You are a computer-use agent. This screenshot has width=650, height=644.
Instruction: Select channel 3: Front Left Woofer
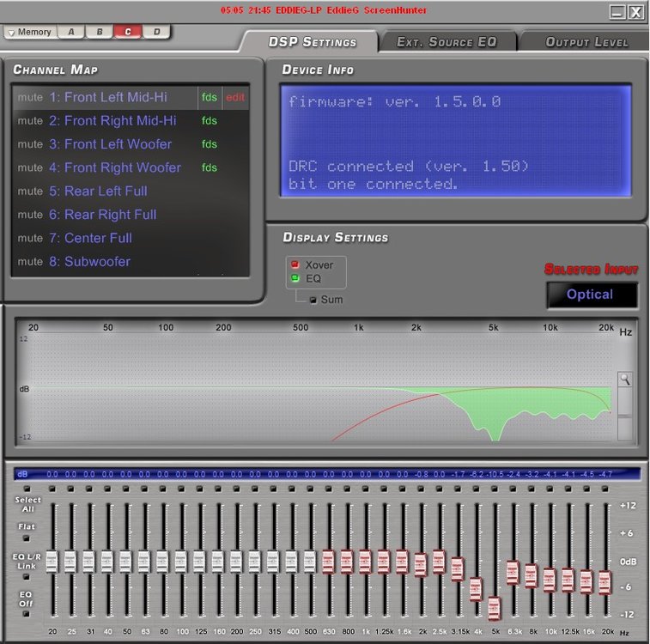(110, 144)
